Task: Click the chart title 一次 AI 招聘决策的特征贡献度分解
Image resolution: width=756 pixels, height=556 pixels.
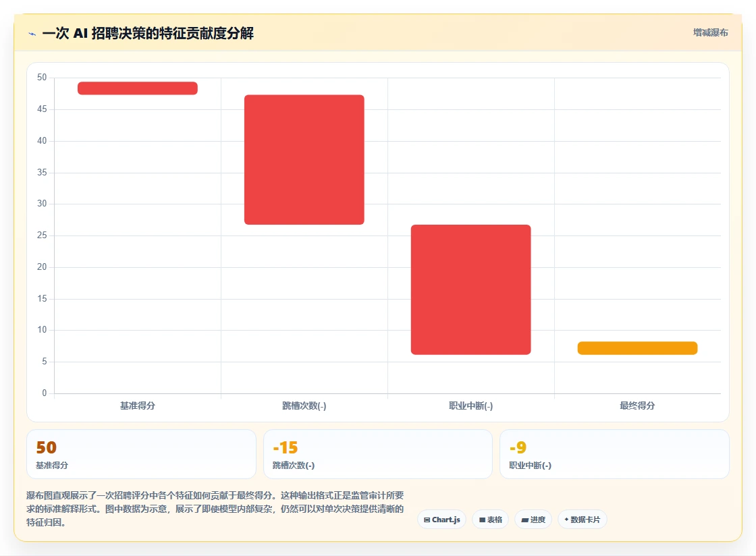Action: point(148,33)
